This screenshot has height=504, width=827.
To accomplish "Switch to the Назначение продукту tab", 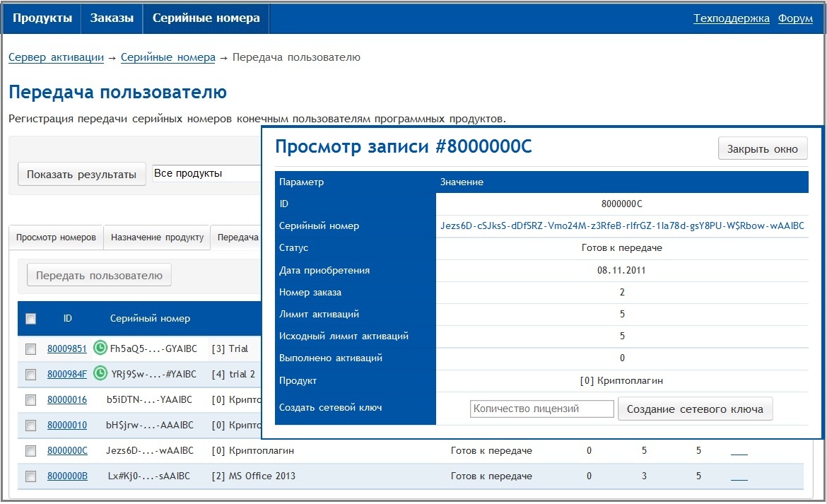I will pos(157,238).
